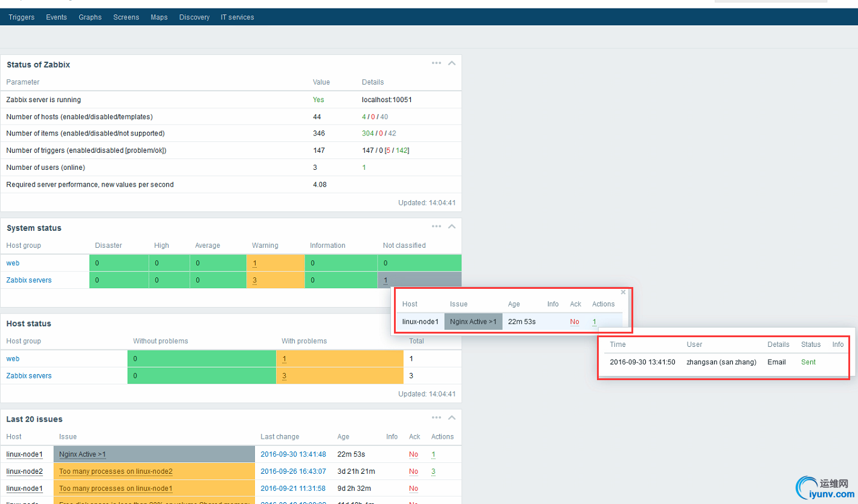Viewport: 858px width, 504px height.
Task: Click the Host status total 3 for Zabbix servers
Action: click(411, 375)
